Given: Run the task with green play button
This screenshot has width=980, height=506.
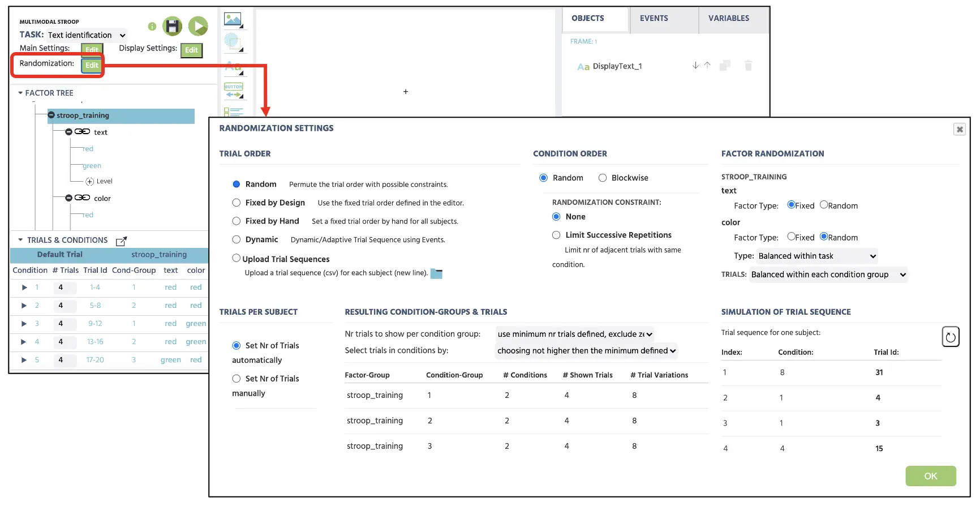Looking at the screenshot, I should (198, 26).
